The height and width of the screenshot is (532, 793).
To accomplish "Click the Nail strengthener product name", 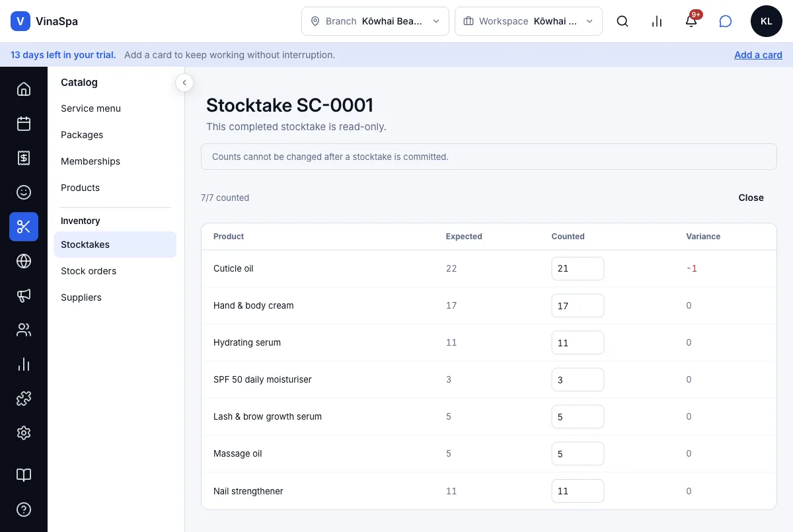I will point(248,491).
